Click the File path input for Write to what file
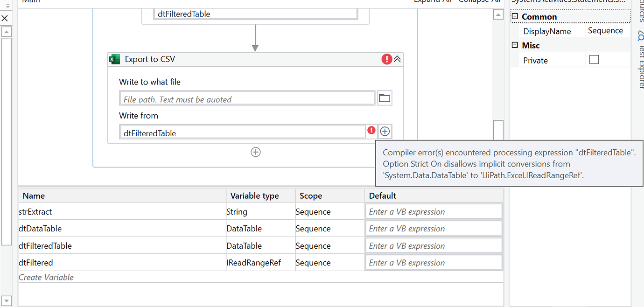Image resolution: width=644 pixels, height=307 pixels. 246,98
